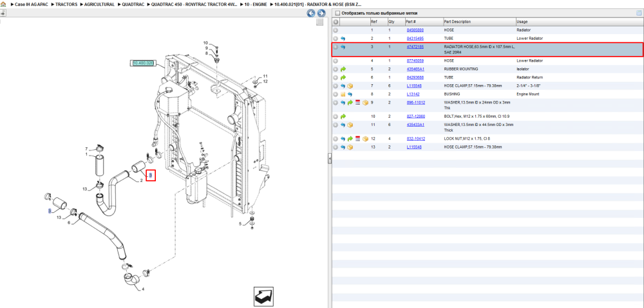Open part number link 435465A1
644x308 pixels.
(x=415, y=69)
